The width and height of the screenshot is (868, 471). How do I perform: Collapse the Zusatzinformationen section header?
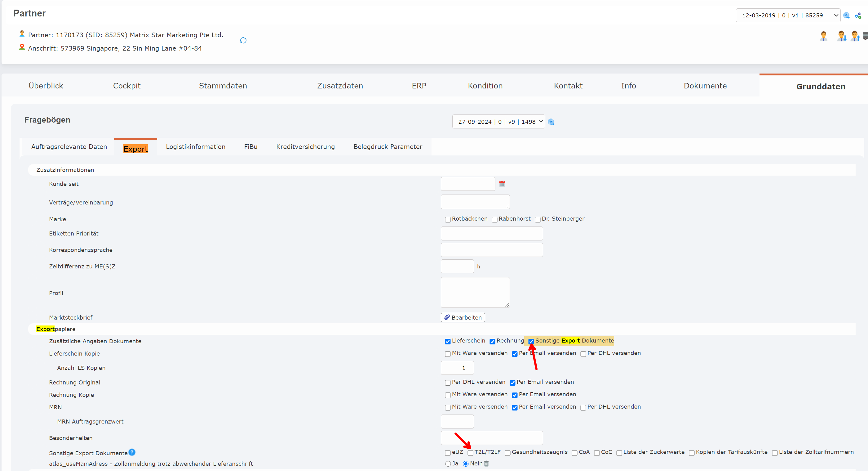(x=65, y=170)
